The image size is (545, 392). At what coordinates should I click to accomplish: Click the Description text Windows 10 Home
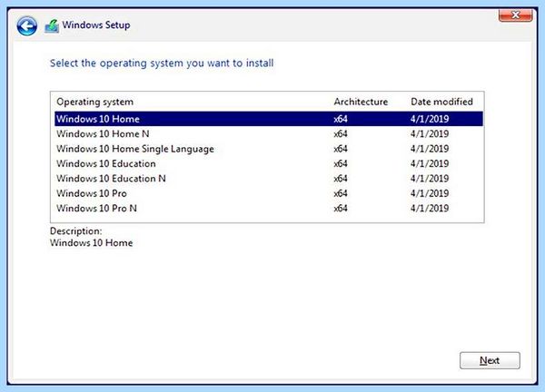(x=92, y=242)
